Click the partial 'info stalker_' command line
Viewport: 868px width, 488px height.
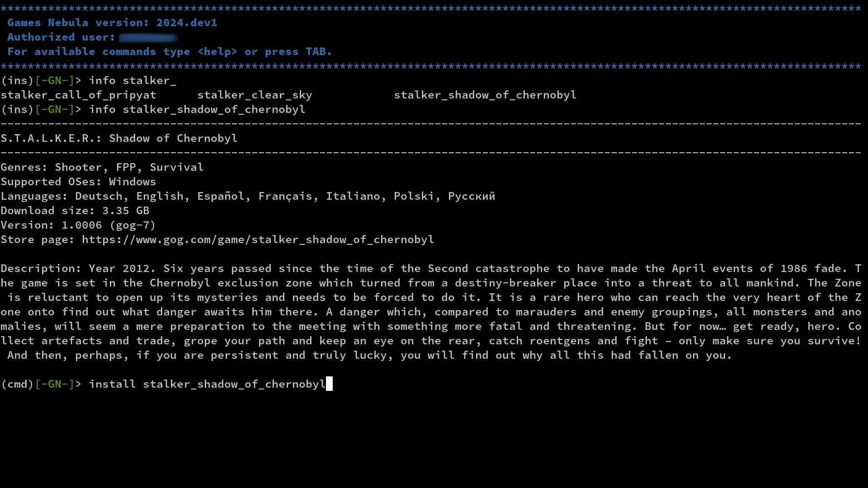[132, 80]
